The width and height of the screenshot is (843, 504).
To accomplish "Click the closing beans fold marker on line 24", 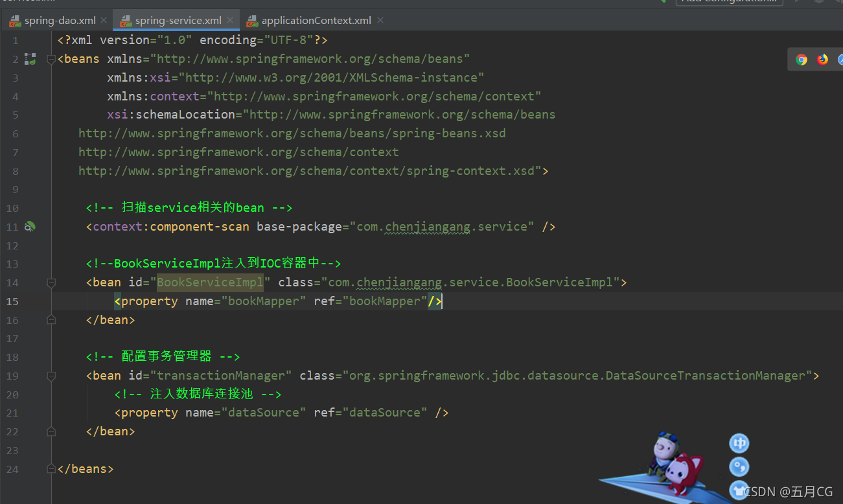I will tap(51, 469).
